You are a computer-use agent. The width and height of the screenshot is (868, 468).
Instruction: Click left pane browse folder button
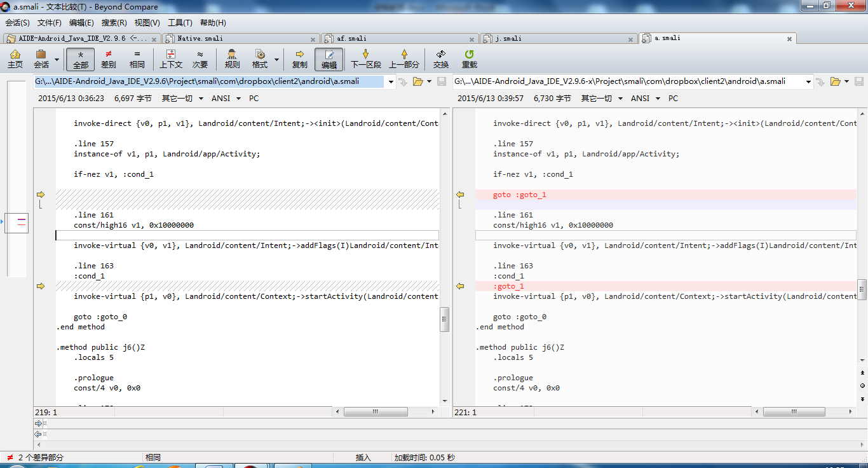coord(417,81)
